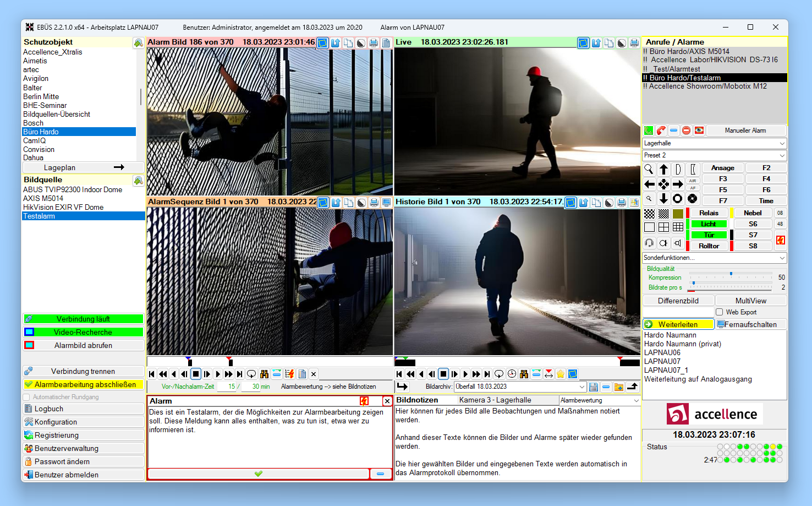Open the Lagerhalle camera dropdown
This screenshot has height=506, width=812.
(714, 143)
